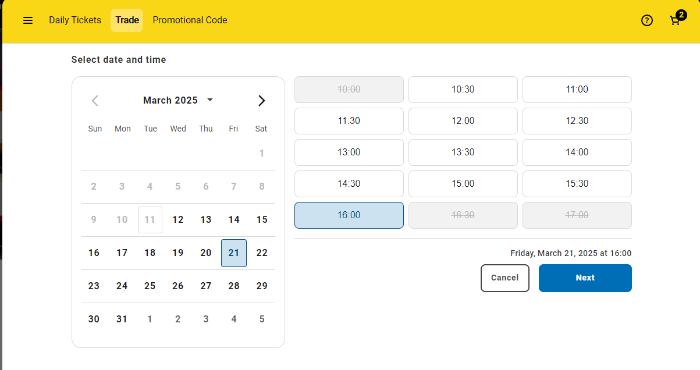
Task: Pick March 20 on the calendar
Action: click(206, 253)
